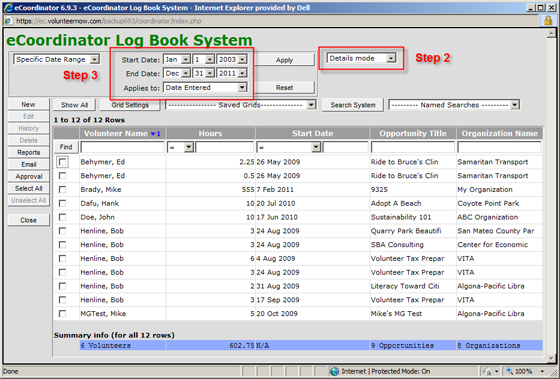The width and height of the screenshot is (560, 379).
Task: Sort by the Start Date column header
Action: pyautogui.click(x=312, y=134)
